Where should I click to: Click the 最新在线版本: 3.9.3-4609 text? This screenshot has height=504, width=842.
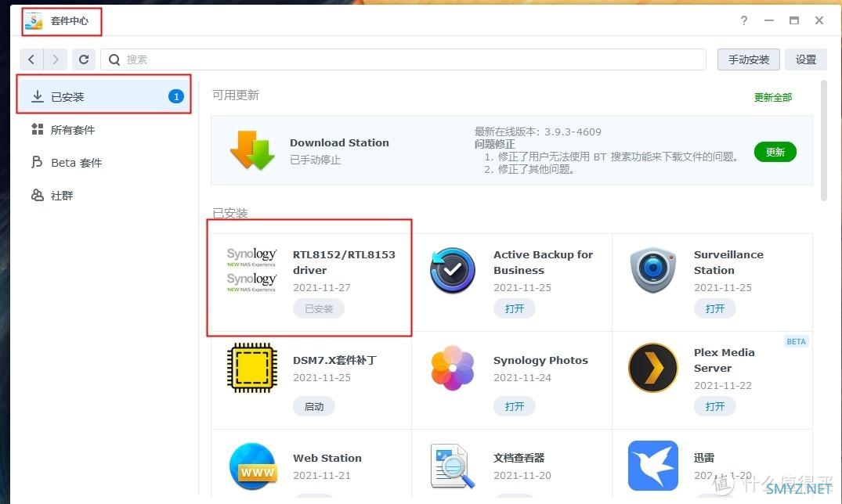coord(537,131)
